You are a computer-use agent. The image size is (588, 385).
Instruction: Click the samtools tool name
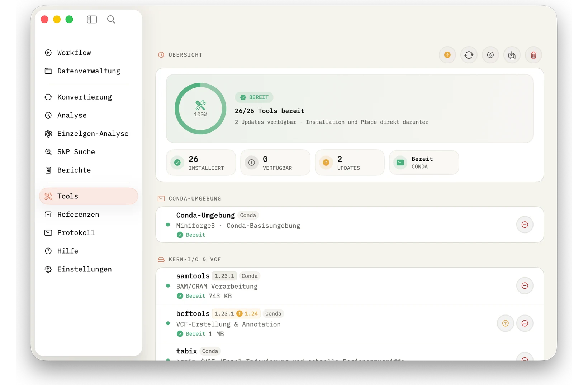point(193,276)
